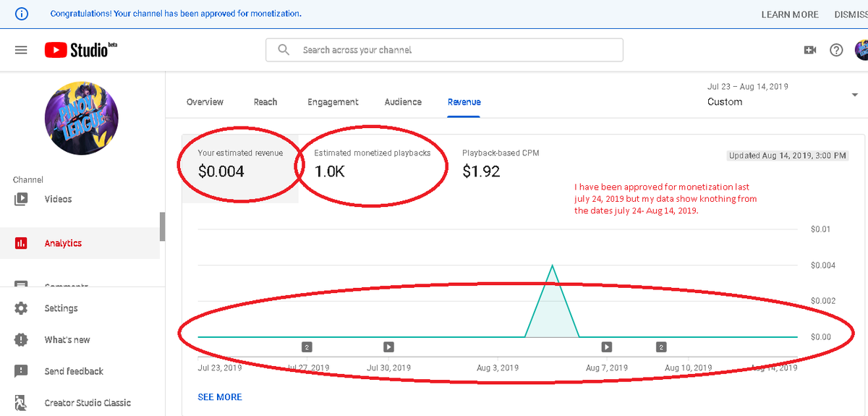Viewport: 868px width, 416px height.
Task: Click the "Channel" sidebar heading
Action: (28, 179)
